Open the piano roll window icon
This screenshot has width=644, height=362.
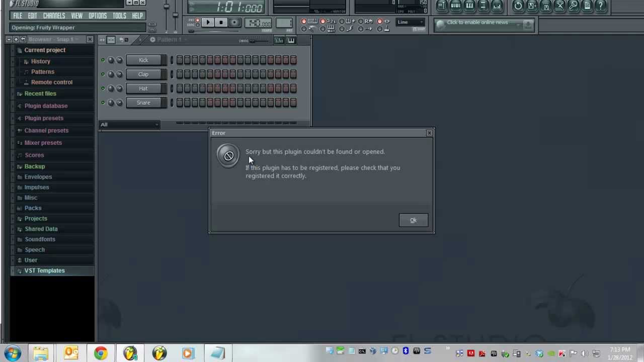tap(469, 6)
